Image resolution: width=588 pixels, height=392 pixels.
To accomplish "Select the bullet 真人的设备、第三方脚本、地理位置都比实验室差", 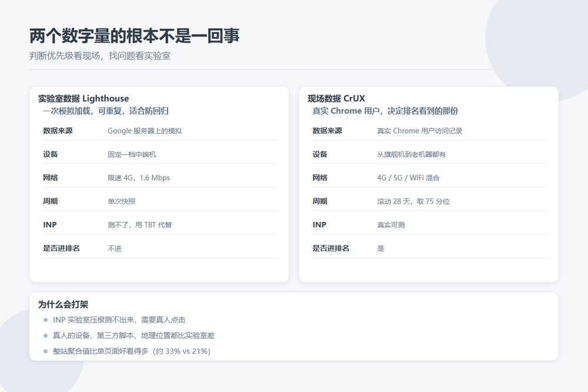I will coord(133,335).
